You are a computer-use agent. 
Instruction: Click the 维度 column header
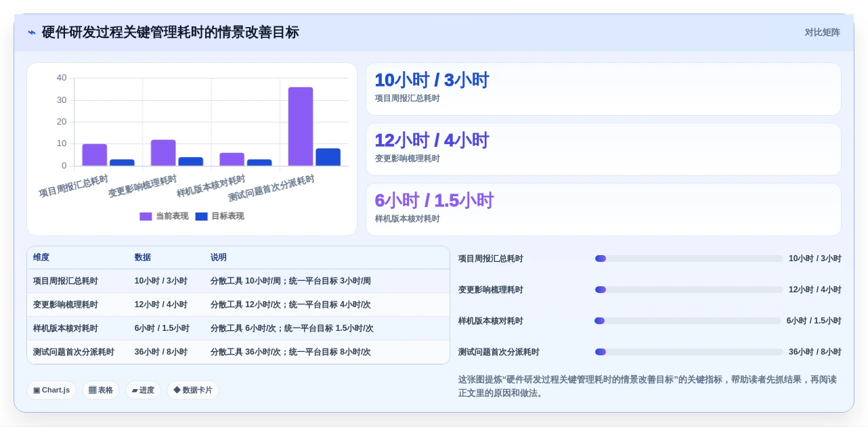coord(41,258)
